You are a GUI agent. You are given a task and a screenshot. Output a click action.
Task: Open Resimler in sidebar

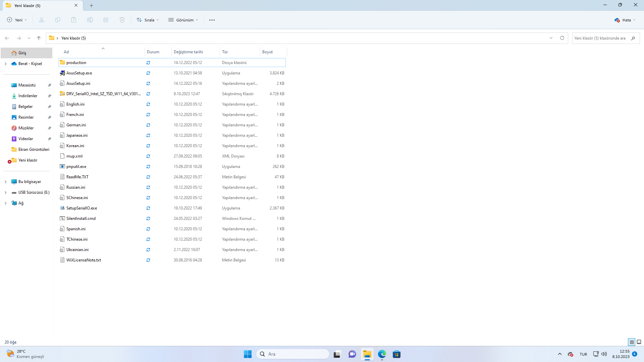pos(26,117)
